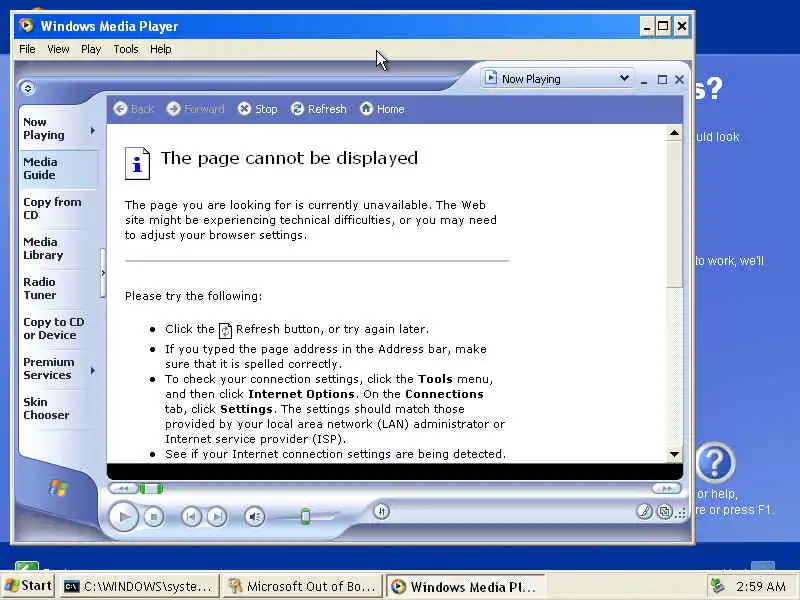The height and width of the screenshot is (600, 800).
Task: Maximize the inner player frame
Action: [x=662, y=80]
